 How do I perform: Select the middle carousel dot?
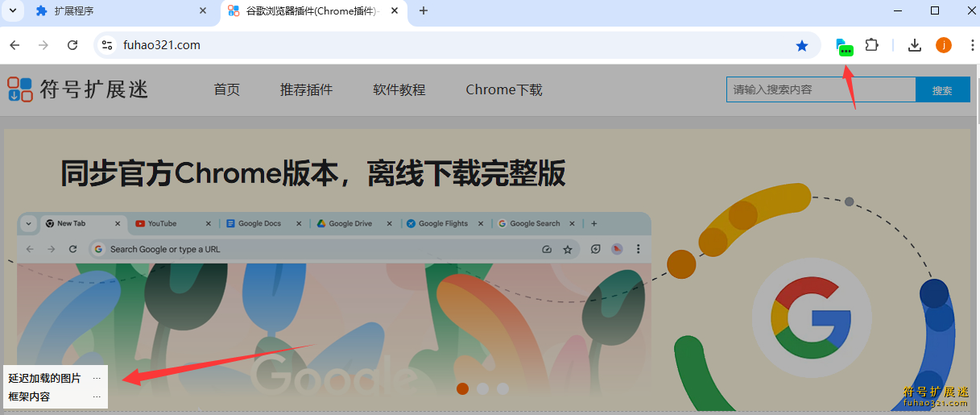pyautogui.click(x=482, y=388)
